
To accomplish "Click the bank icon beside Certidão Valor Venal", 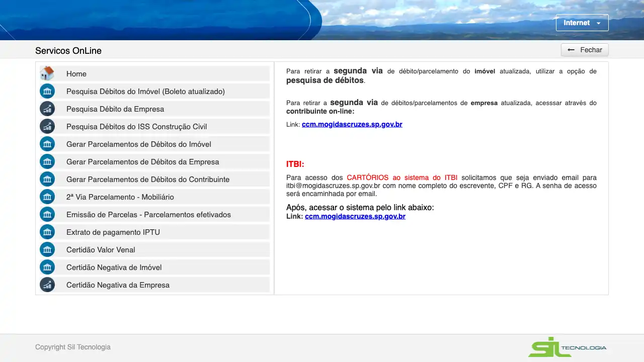I will click(47, 249).
